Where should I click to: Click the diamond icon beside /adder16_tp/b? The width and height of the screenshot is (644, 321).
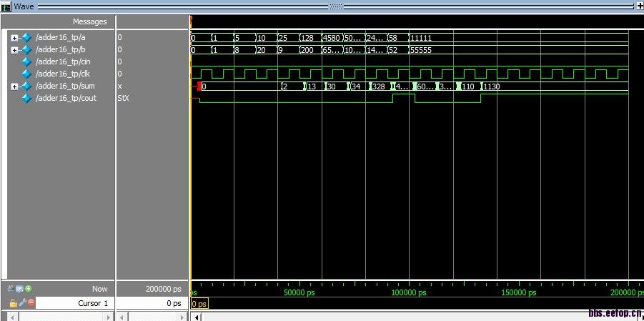click(x=26, y=50)
